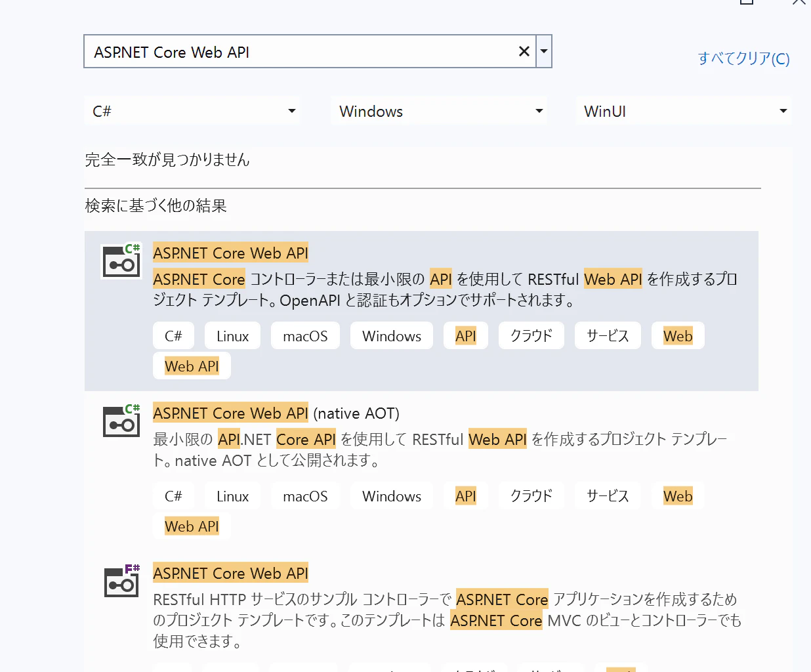Viewport: 811px width, 672px height.
Task: Click the API tag in the first template
Action: click(x=466, y=335)
